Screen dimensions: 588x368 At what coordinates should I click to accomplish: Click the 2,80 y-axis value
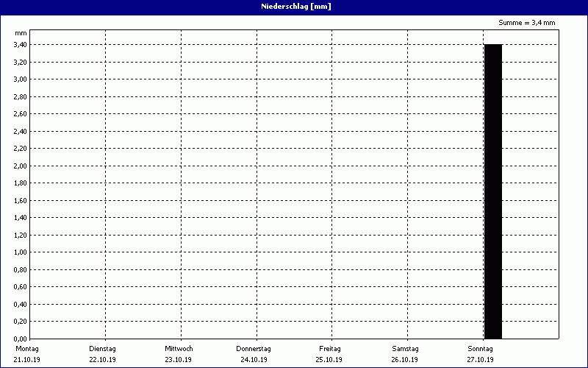point(21,96)
